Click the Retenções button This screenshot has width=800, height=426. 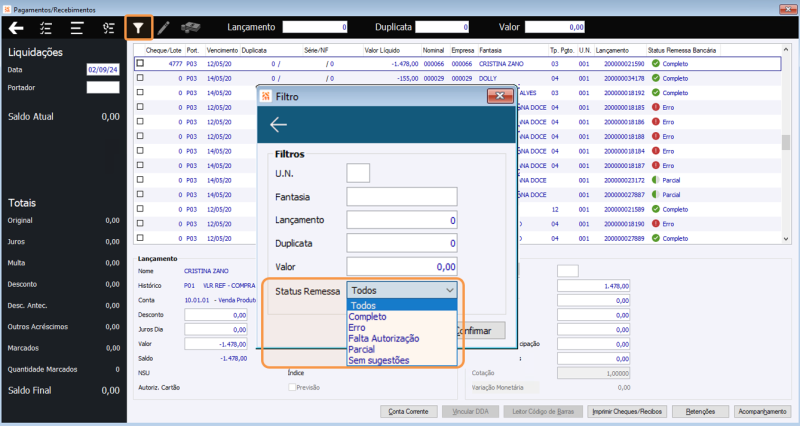pyautogui.click(x=700, y=411)
